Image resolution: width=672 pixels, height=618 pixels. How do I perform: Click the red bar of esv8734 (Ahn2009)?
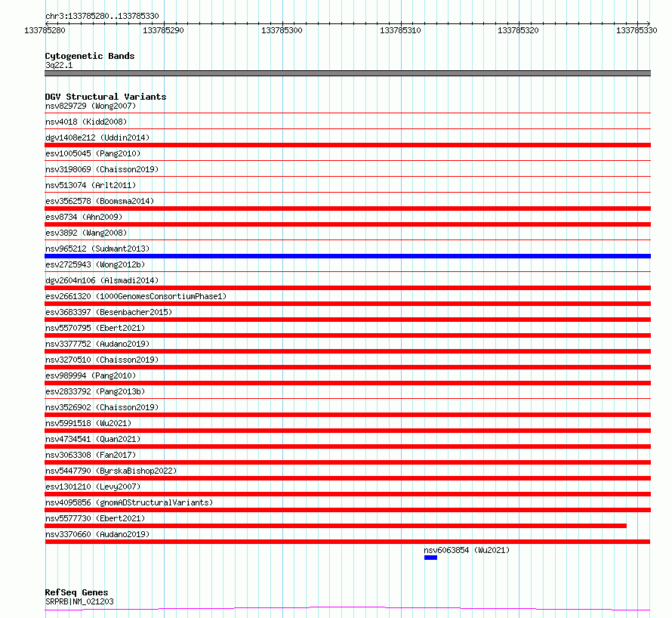[x=347, y=224]
